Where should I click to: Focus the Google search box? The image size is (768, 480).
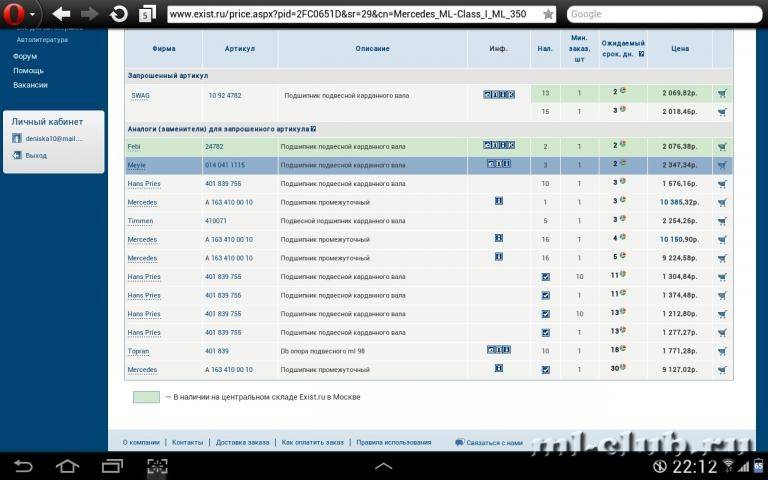click(x=665, y=14)
